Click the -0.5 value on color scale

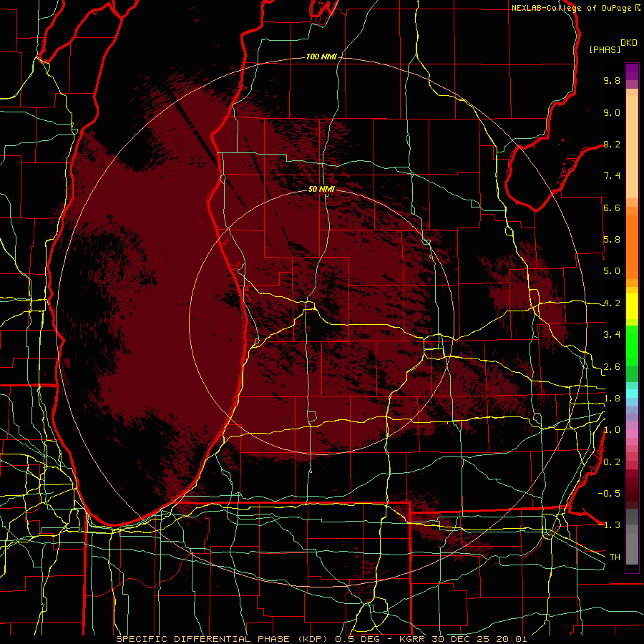pyautogui.click(x=609, y=494)
